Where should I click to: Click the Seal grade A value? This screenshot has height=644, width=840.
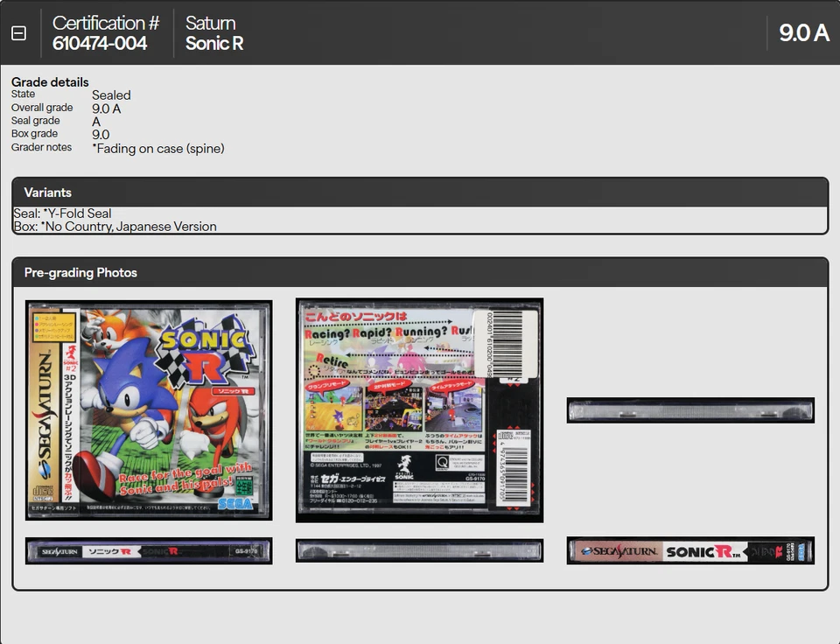(x=96, y=122)
